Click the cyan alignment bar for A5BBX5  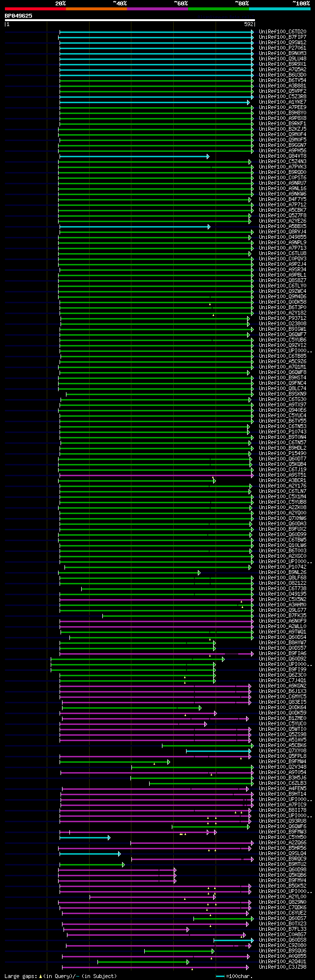coord(135,227)
